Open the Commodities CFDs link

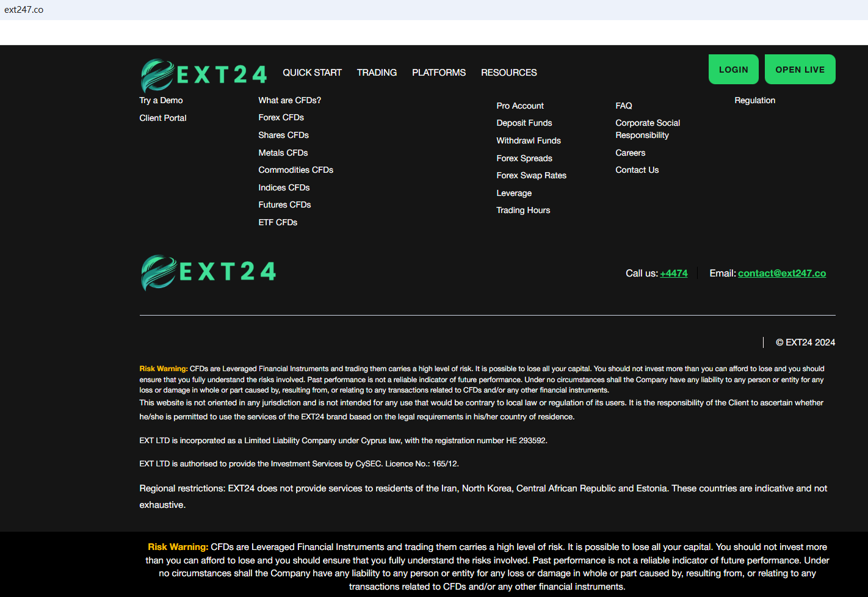click(296, 170)
